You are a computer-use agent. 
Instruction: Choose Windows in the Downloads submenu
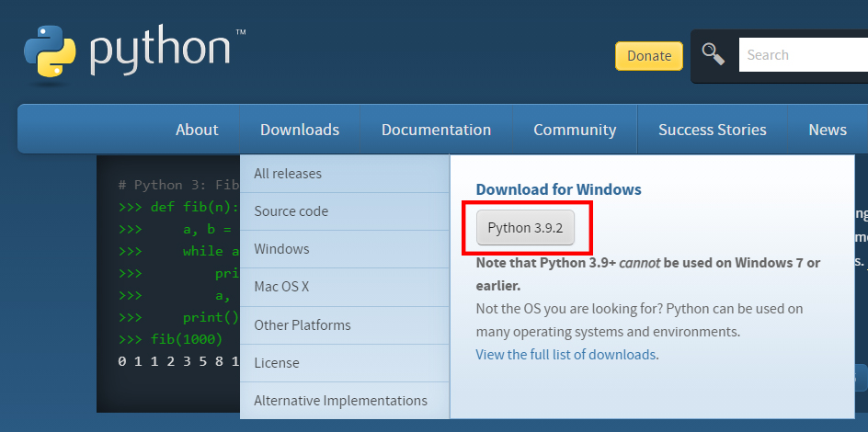tap(344, 249)
